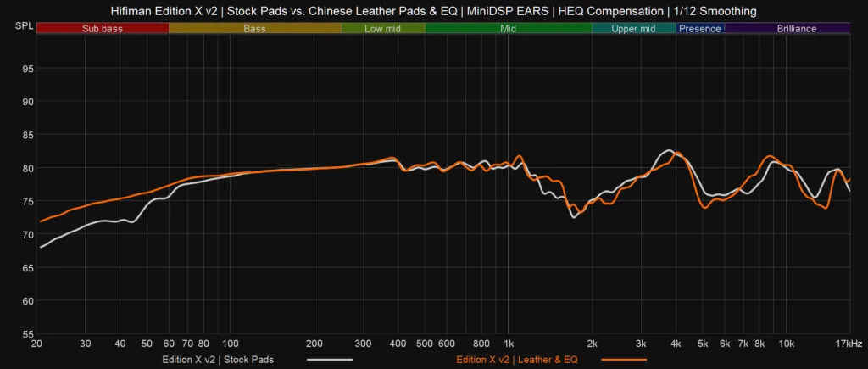Click the 300 Hz x-axis tick label
Screen dimensions: 868x369
363,344
